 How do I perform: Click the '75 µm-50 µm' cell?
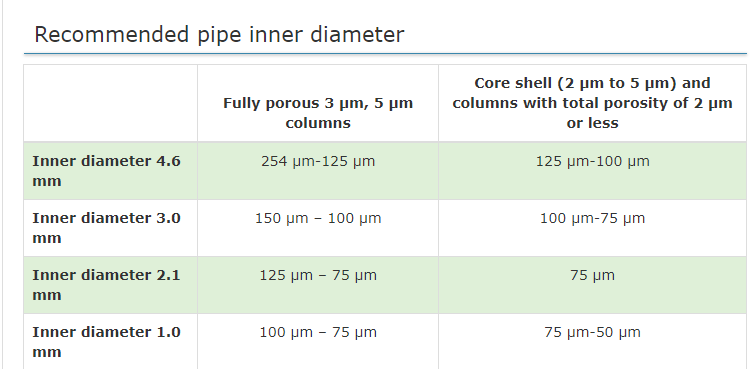tap(592, 333)
